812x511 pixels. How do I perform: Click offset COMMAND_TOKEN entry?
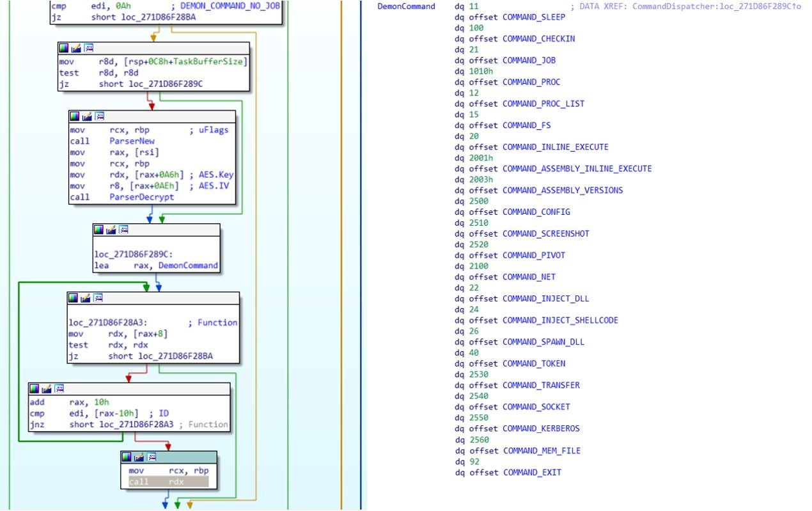[x=510, y=364]
